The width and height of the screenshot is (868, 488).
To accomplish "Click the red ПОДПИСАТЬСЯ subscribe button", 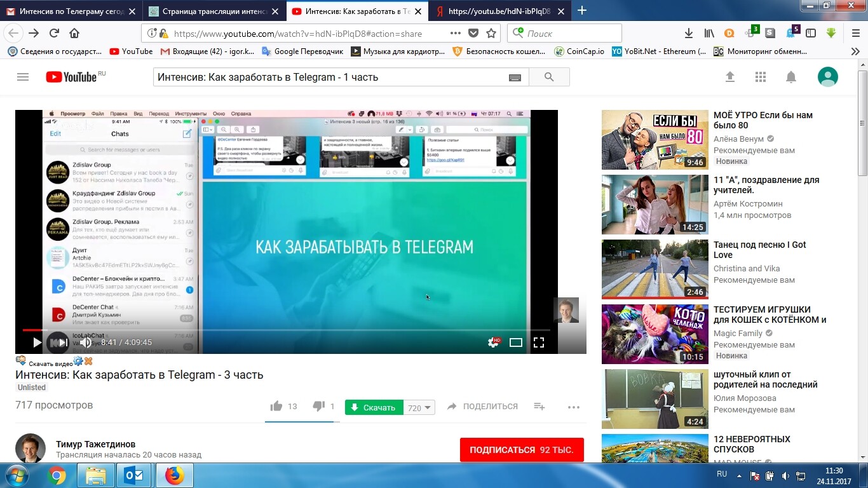I will click(521, 450).
